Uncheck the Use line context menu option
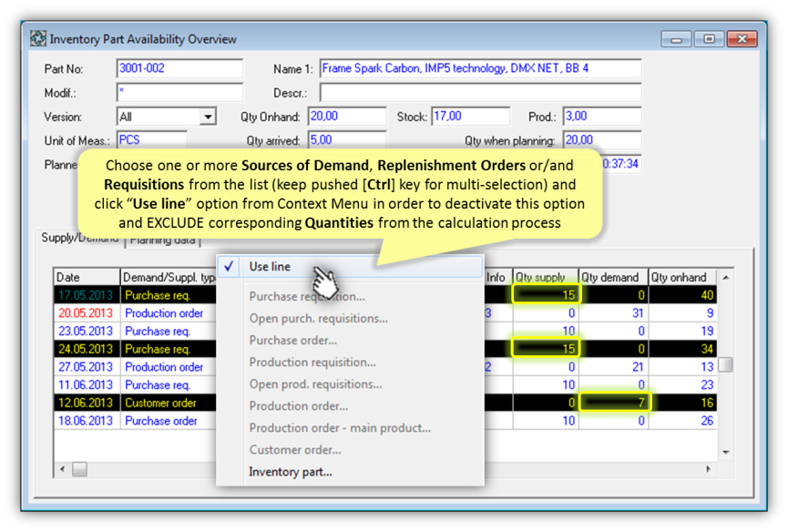 350,266
